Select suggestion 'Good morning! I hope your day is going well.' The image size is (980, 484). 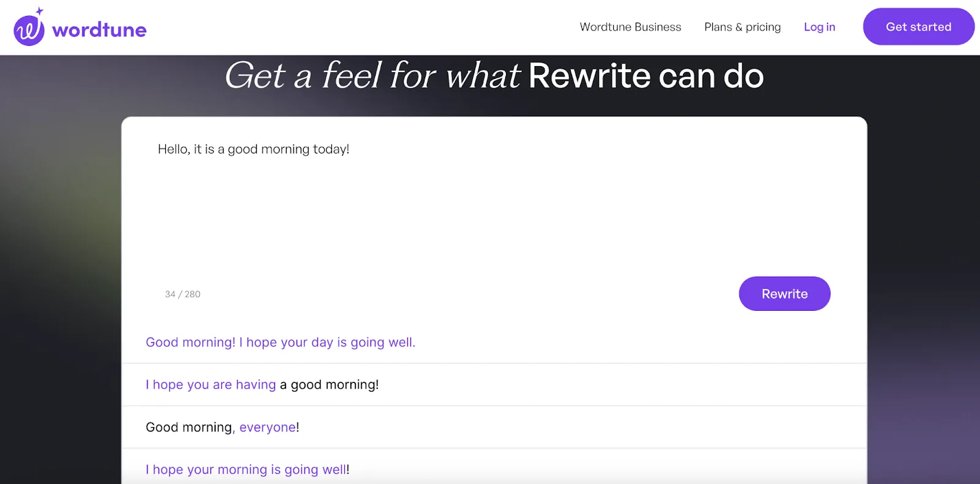[x=494, y=342]
